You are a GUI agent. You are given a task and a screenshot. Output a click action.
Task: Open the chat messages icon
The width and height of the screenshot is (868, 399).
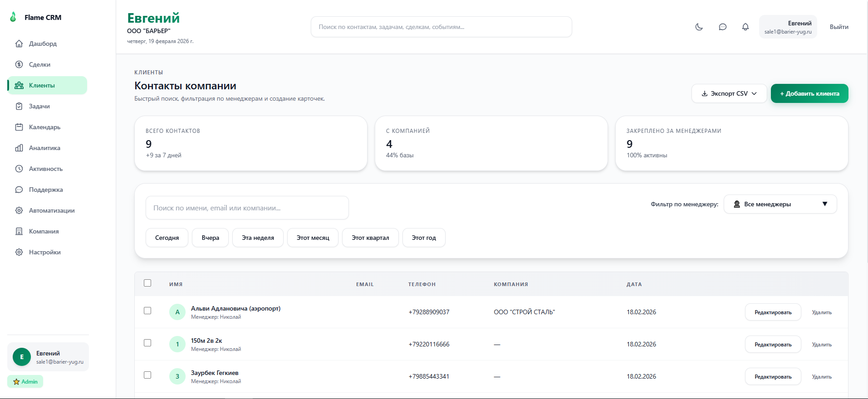pyautogui.click(x=722, y=27)
